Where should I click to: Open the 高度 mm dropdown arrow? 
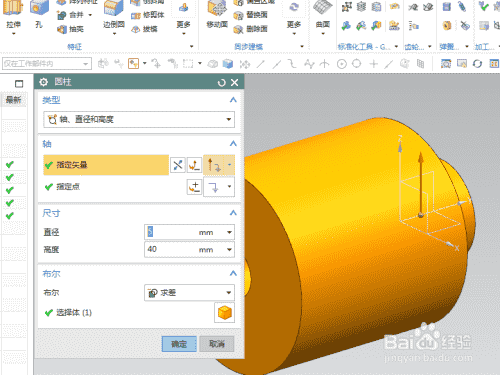click(x=229, y=250)
